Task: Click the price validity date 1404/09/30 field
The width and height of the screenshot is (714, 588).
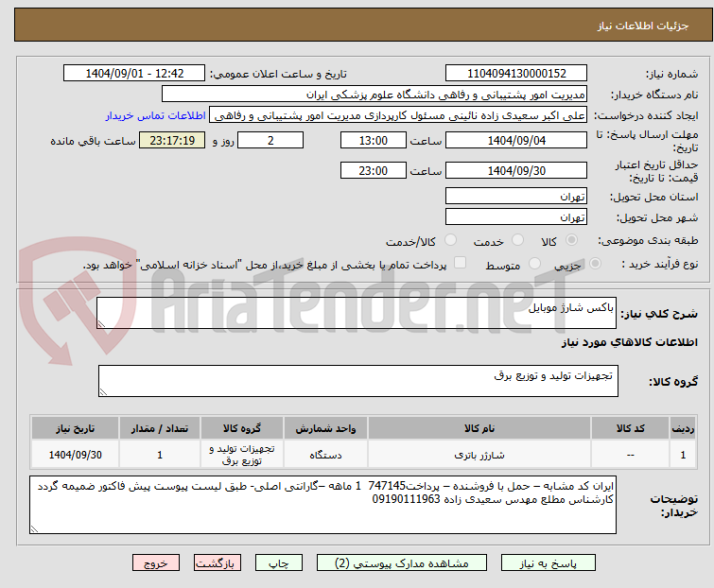Action: click(516, 171)
